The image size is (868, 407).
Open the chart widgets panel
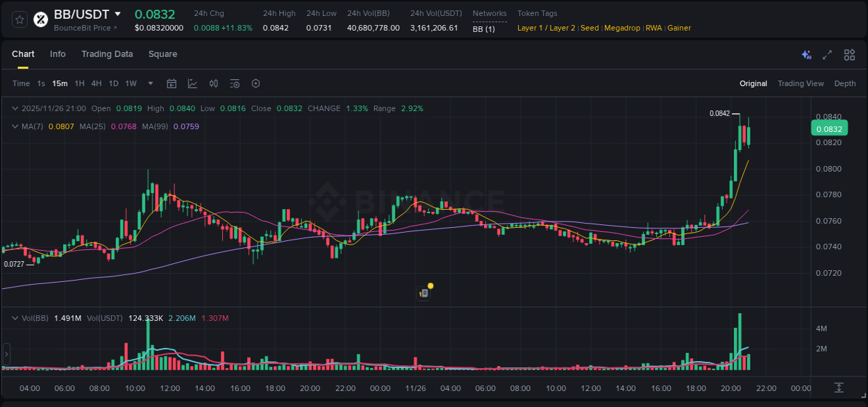tap(849, 54)
